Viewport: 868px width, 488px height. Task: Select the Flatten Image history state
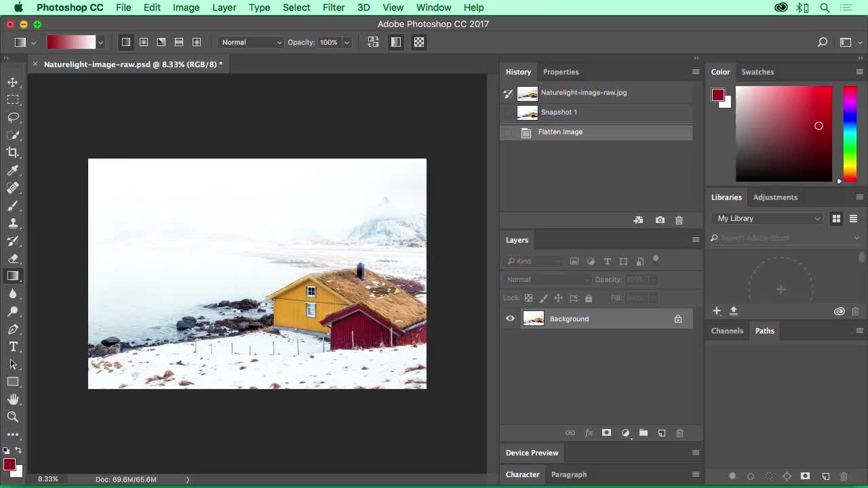560,131
